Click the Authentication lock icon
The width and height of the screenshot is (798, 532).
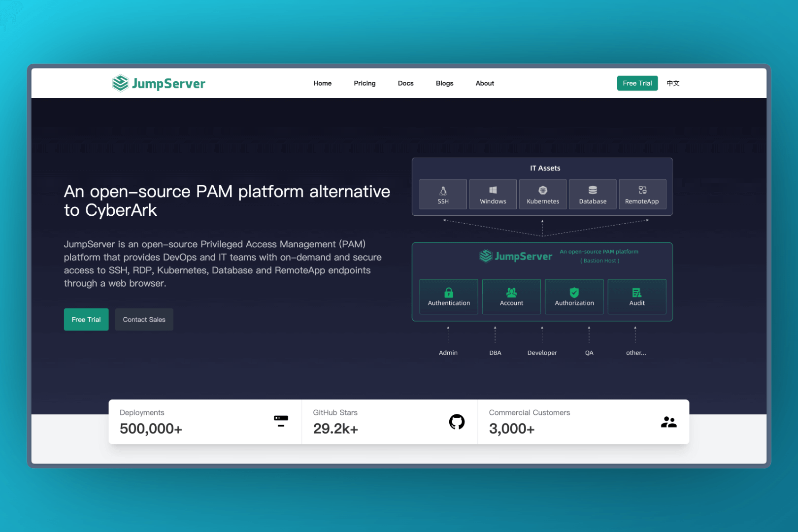[449, 292]
